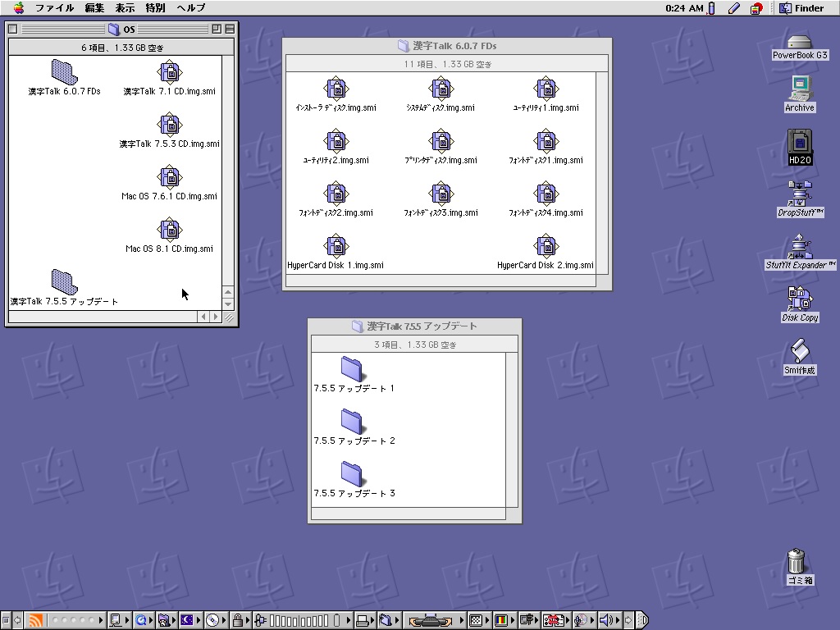Select システムディスク.img.smi disk image icon
Viewport: 840px width, 630px height.
tap(441, 89)
